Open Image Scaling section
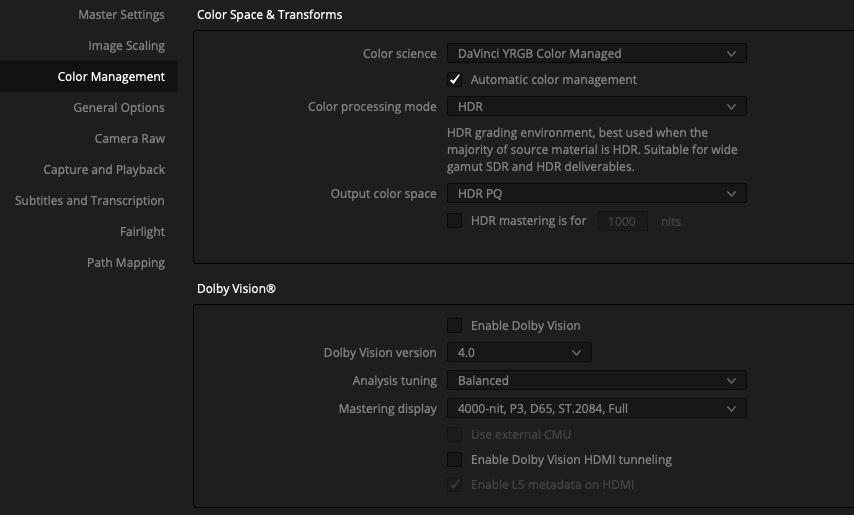The image size is (854, 515). [126, 46]
